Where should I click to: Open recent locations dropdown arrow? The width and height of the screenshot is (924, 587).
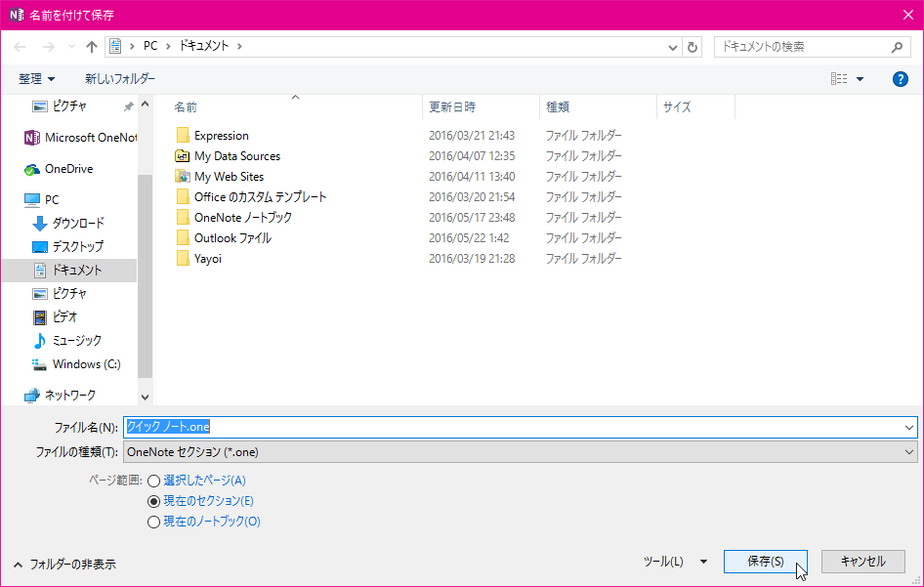[x=71, y=47]
